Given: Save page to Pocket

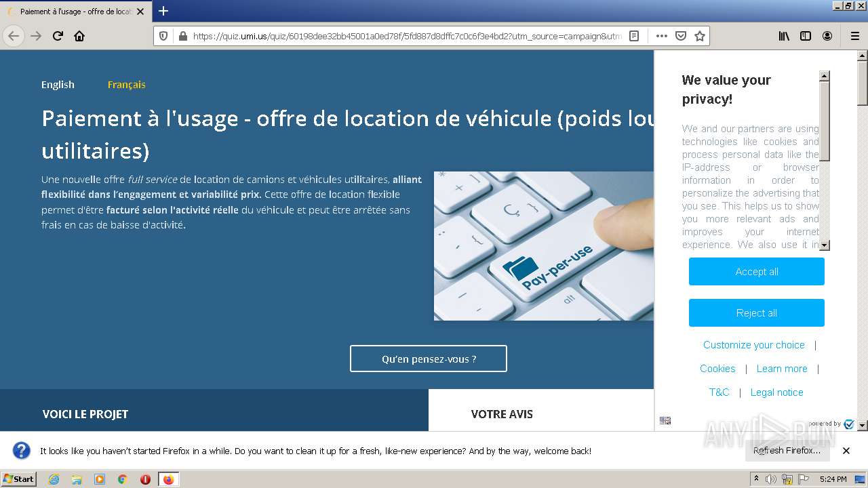Looking at the screenshot, I should point(681,36).
